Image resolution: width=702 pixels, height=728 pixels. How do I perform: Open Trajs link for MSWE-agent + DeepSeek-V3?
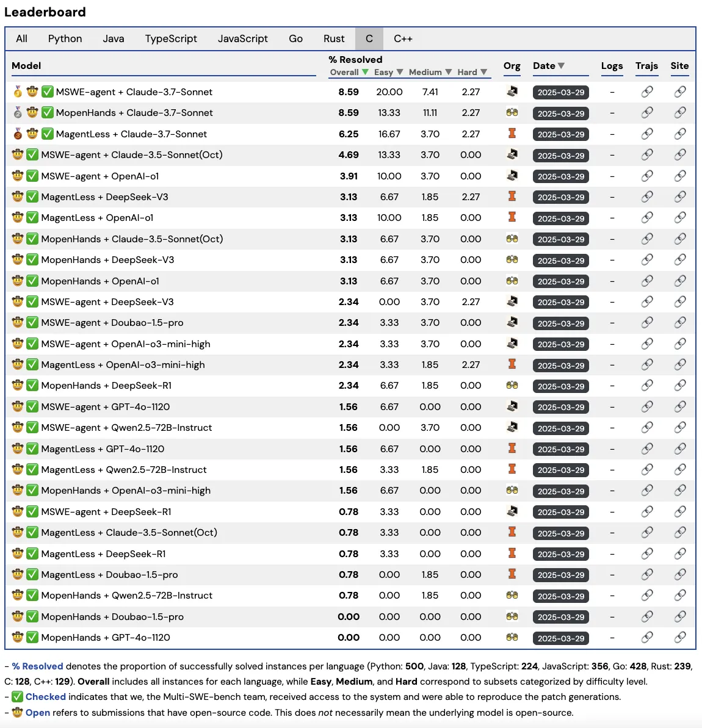coord(646,302)
